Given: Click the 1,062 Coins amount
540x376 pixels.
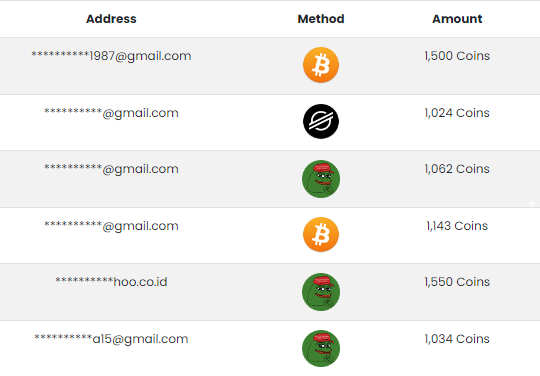Looking at the screenshot, I should pos(457,169).
